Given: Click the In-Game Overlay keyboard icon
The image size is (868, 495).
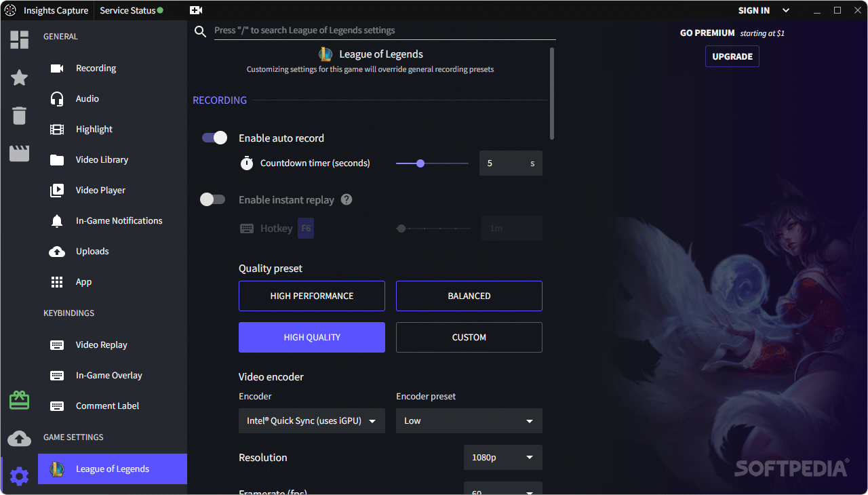Looking at the screenshot, I should (57, 376).
